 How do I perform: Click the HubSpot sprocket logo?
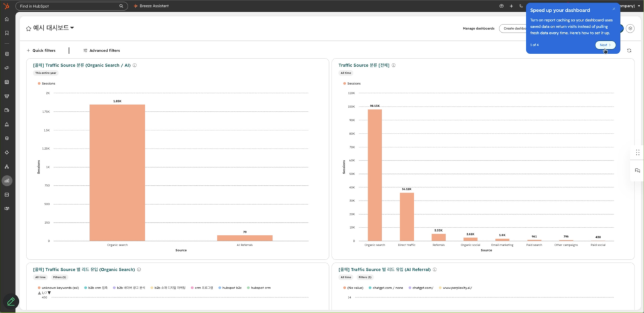(x=6, y=6)
